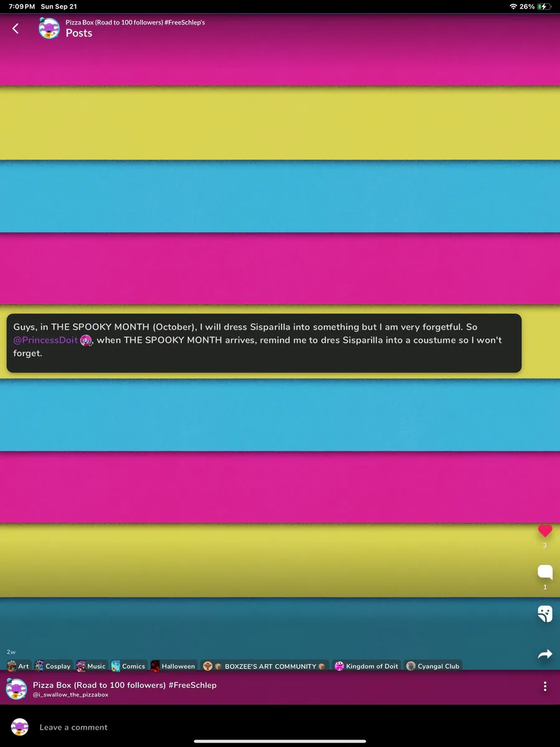Image resolution: width=560 pixels, height=747 pixels.
Task: Open author avatar beside the post footer
Action: 16,688
